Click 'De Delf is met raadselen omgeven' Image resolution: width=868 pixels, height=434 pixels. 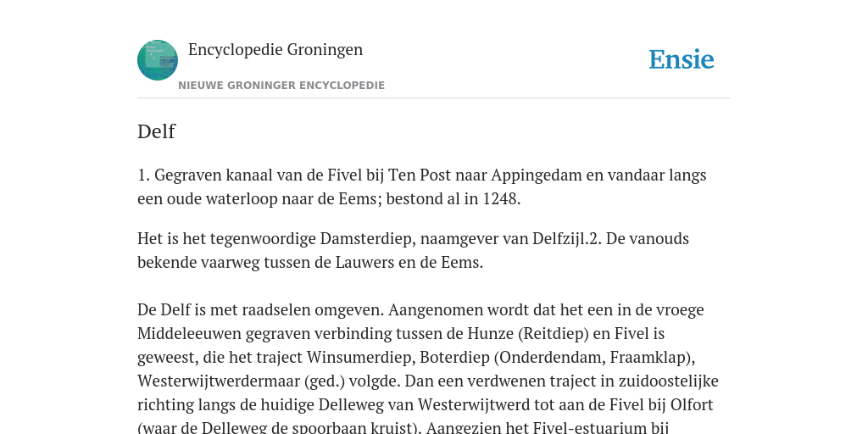click(260, 310)
